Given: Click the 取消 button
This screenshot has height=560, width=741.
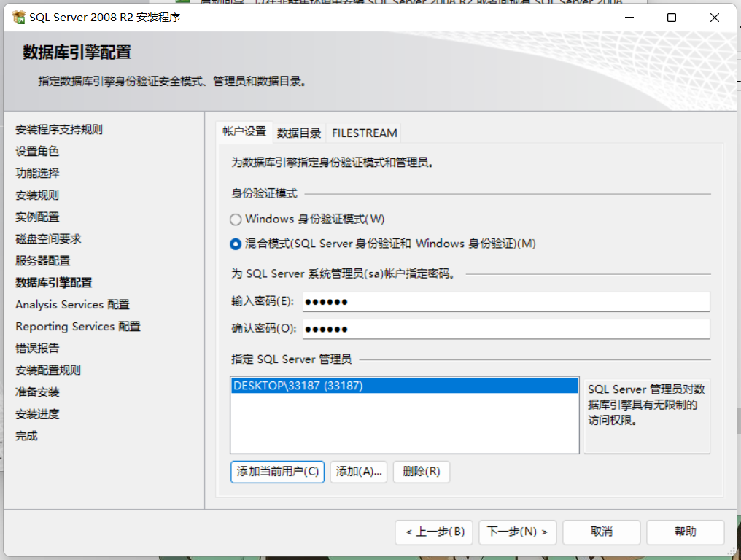Looking at the screenshot, I should point(602,532).
